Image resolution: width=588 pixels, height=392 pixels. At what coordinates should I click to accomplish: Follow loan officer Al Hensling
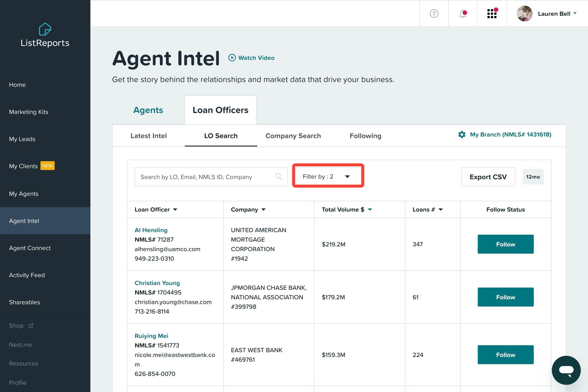point(506,244)
